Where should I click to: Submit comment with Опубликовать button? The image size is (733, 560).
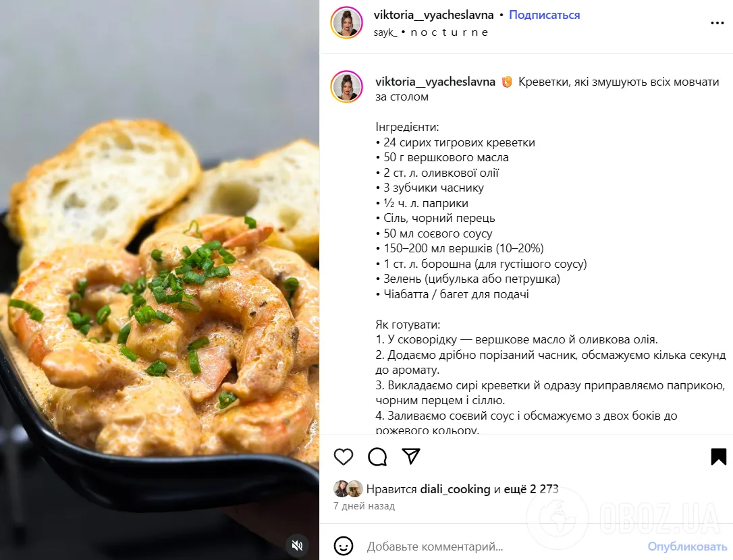(x=687, y=546)
